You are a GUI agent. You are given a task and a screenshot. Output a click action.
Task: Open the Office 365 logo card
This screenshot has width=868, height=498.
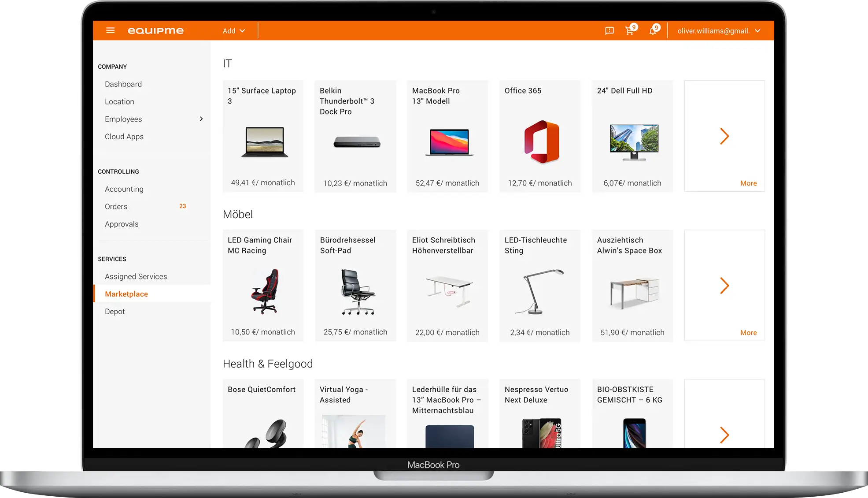click(x=542, y=142)
